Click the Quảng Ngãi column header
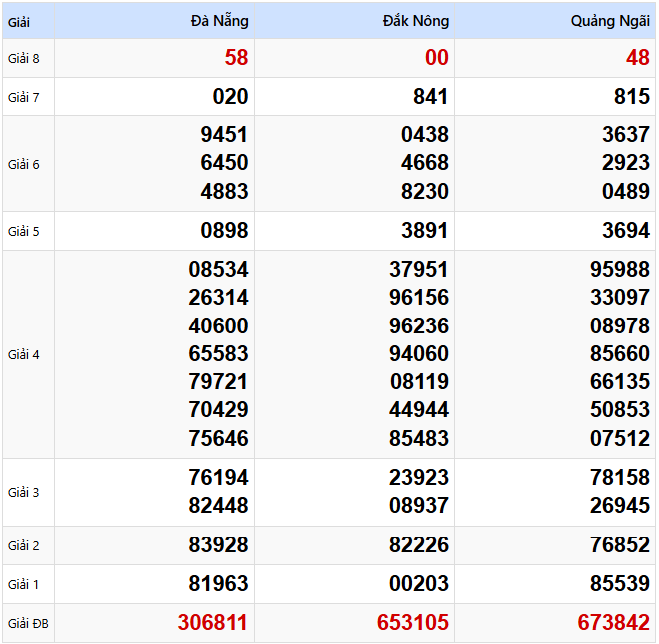Screen dimensions: 659x644 [x=610, y=21]
